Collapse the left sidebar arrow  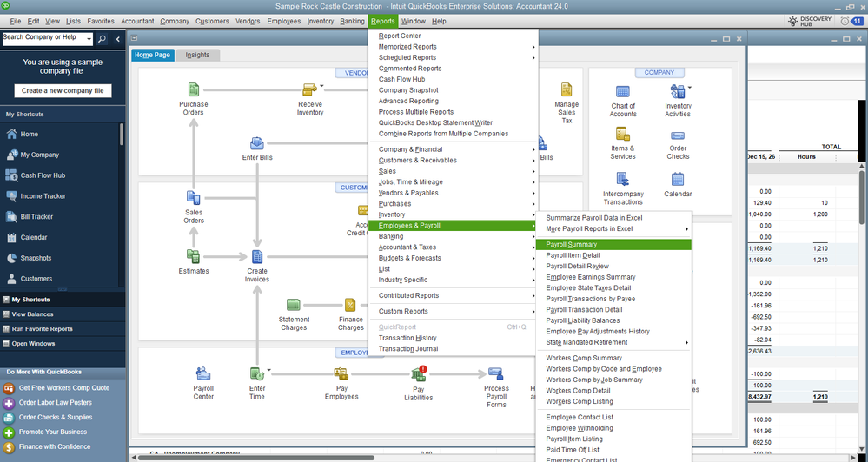pos(117,39)
